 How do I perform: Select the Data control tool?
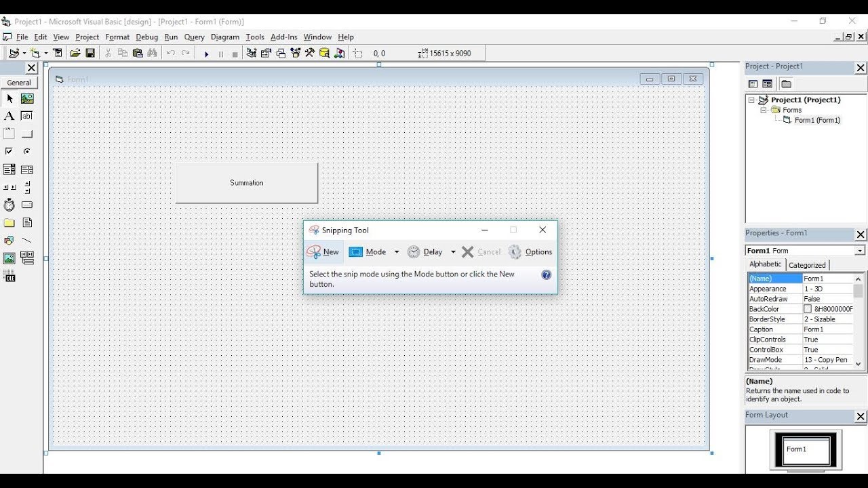pyautogui.click(x=27, y=258)
